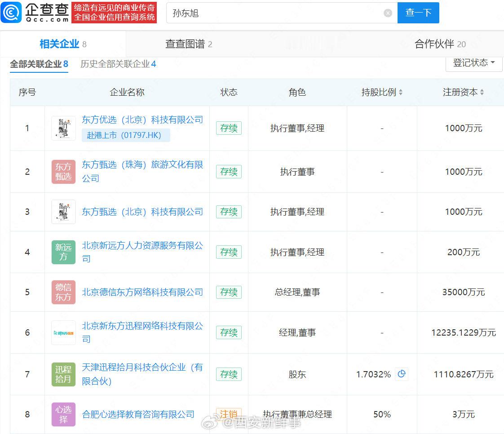The image size is (504, 434).
Task: Open link 东方甄选(北京)科技有限公司
Action: [142, 212]
